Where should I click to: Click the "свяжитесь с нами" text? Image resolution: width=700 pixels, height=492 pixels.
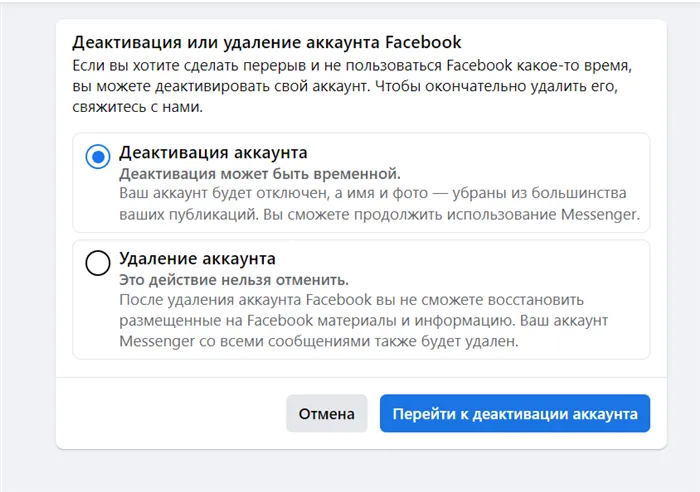tap(137, 107)
